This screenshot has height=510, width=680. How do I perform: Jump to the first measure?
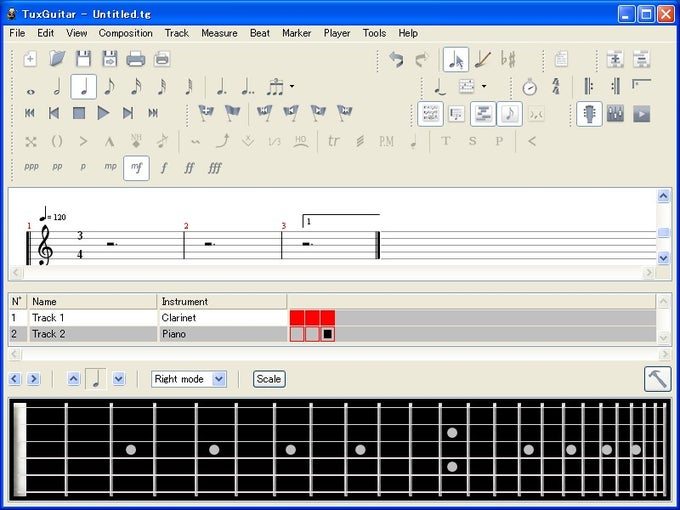pos(30,113)
